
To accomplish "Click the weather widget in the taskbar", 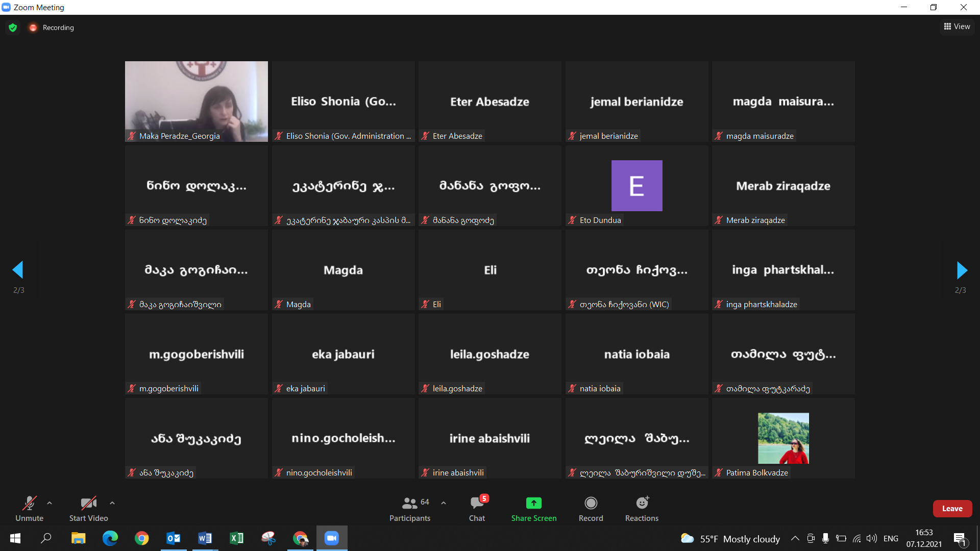I will (730, 539).
